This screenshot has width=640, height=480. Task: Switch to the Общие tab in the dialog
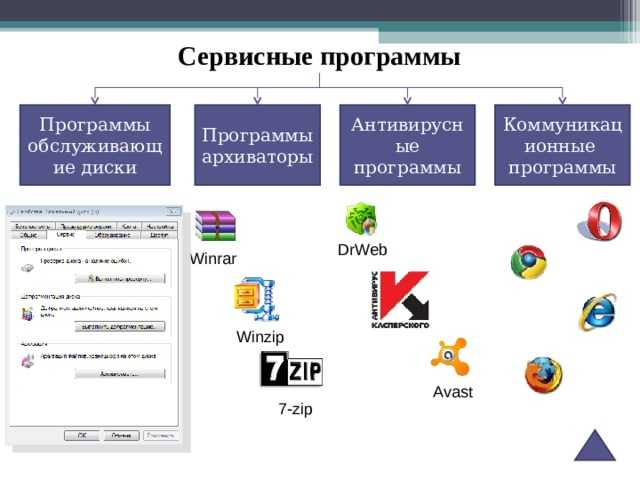[x=28, y=236]
